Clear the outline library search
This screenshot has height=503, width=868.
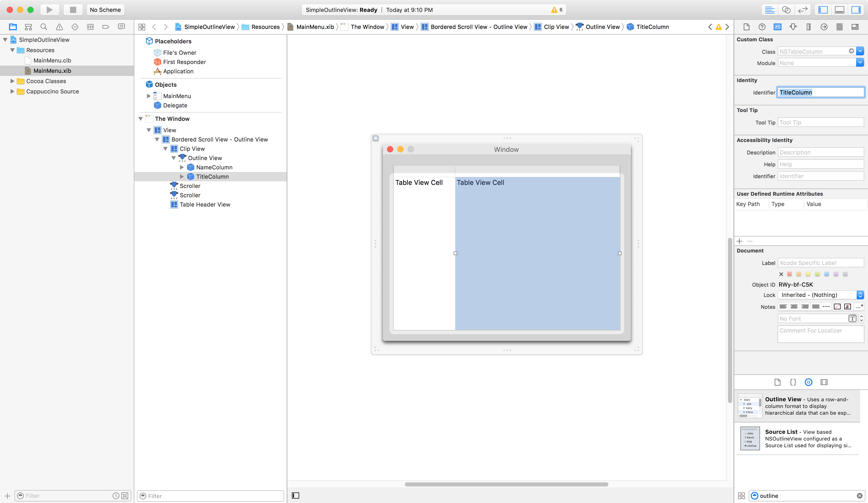[x=860, y=496]
